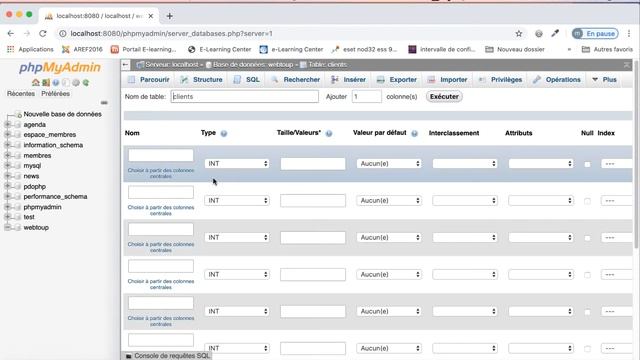Viewport: 640px width, 360px height.
Task: Open the Autres favoris folder
Action: point(607,49)
